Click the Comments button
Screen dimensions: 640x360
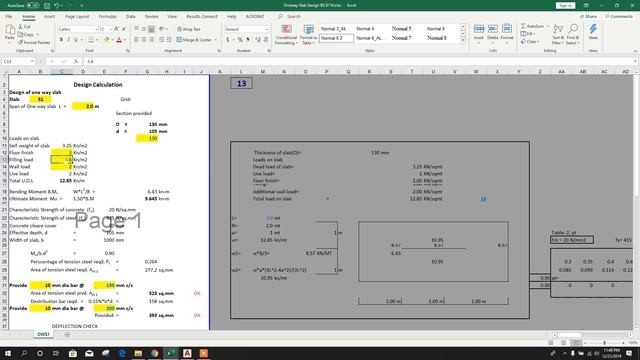click(619, 16)
